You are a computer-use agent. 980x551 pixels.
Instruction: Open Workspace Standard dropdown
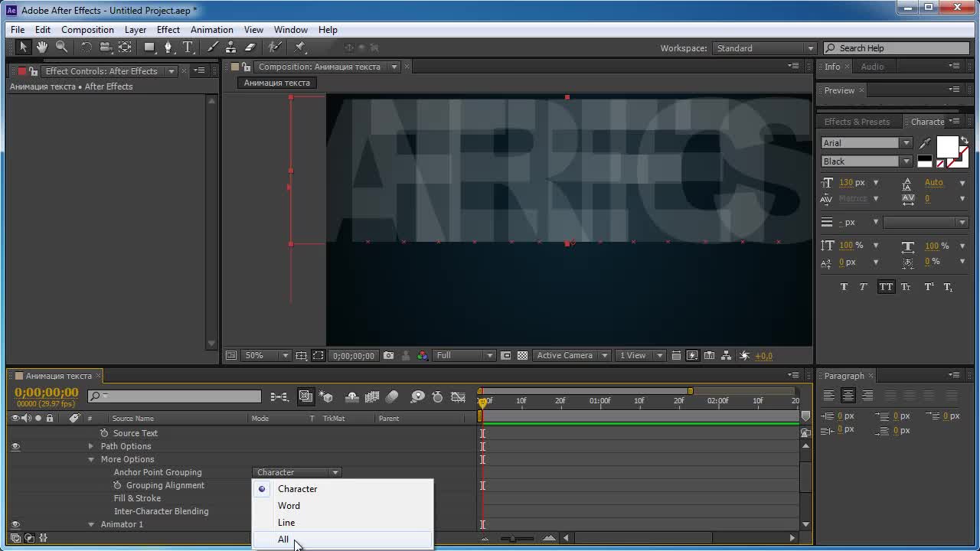(764, 48)
